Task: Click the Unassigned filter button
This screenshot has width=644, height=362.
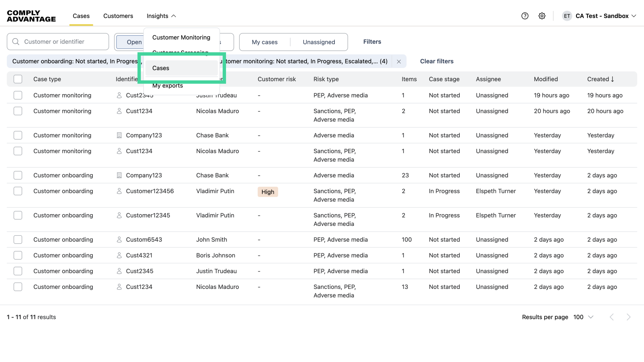Action: click(x=319, y=42)
